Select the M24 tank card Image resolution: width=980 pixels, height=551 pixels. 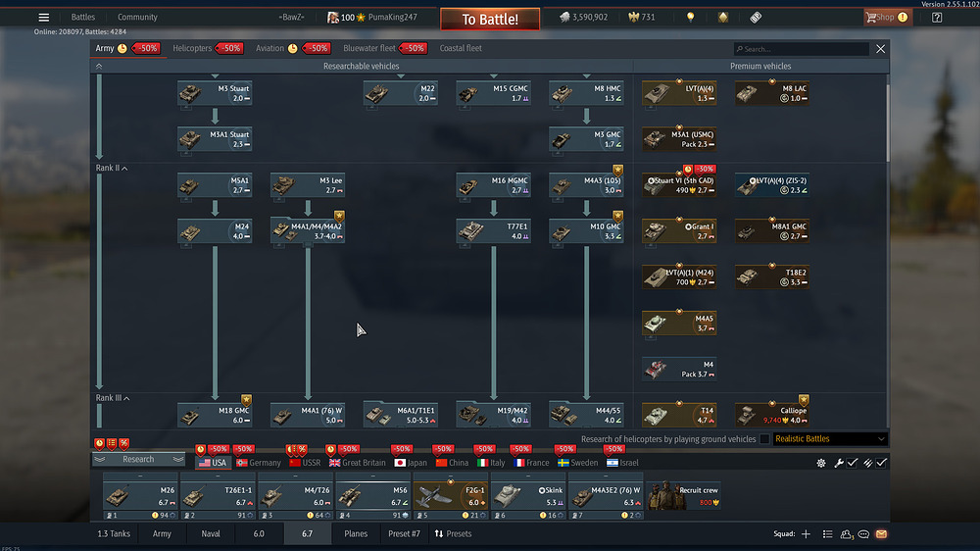pos(215,231)
